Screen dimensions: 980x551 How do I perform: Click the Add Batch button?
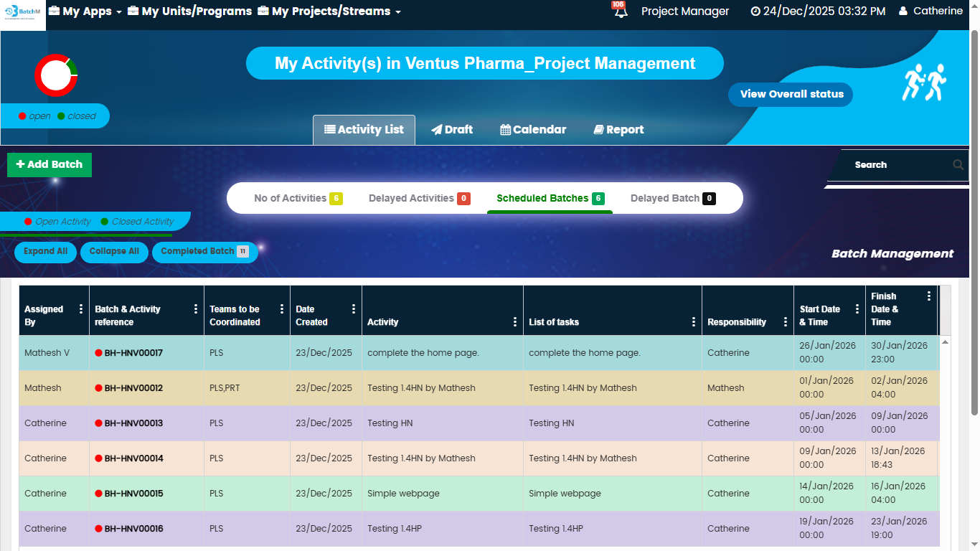[50, 164]
